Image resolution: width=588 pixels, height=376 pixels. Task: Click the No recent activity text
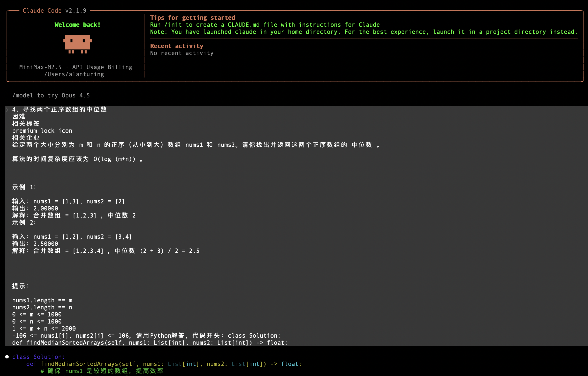pos(182,53)
